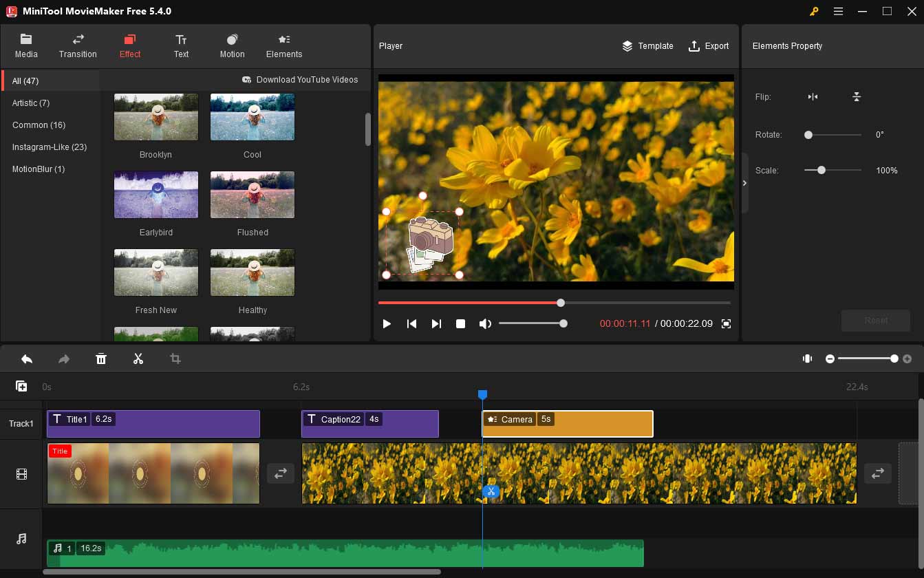Choose the Flushed effect thumbnail

(253, 195)
